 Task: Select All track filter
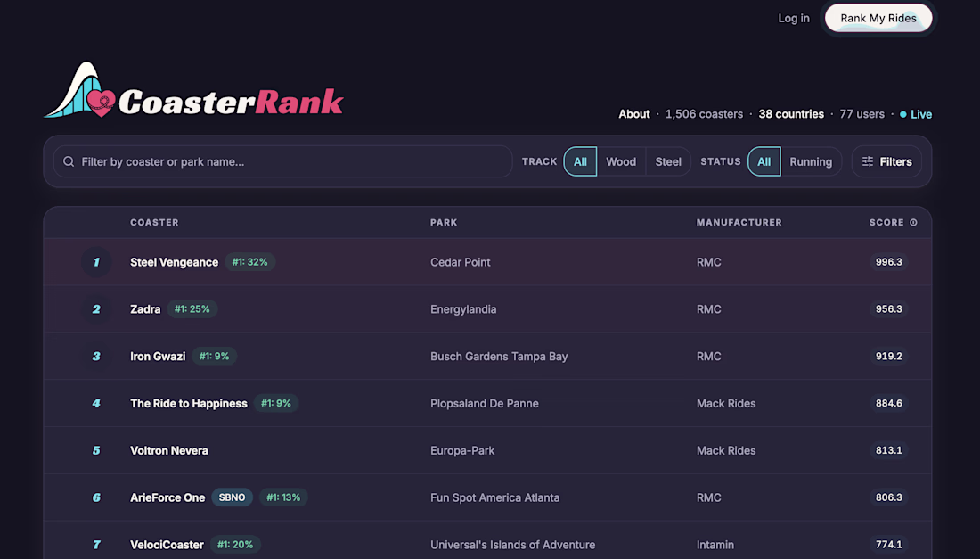tap(580, 162)
